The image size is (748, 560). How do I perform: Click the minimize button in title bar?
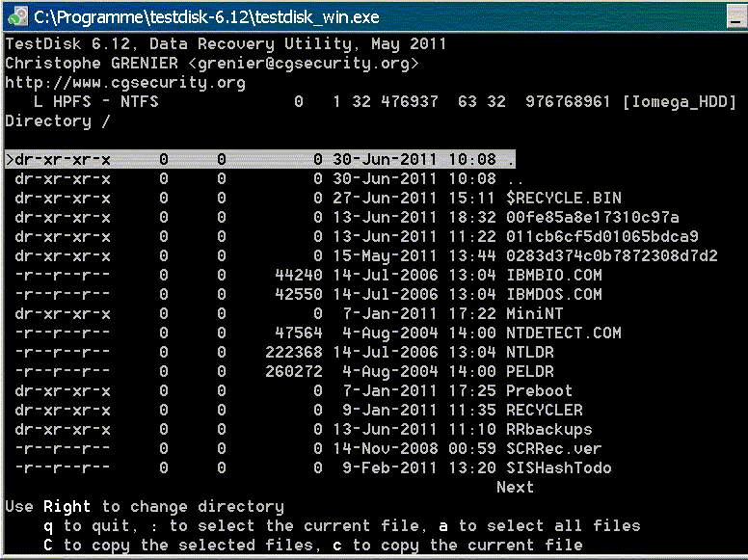tap(737, 16)
